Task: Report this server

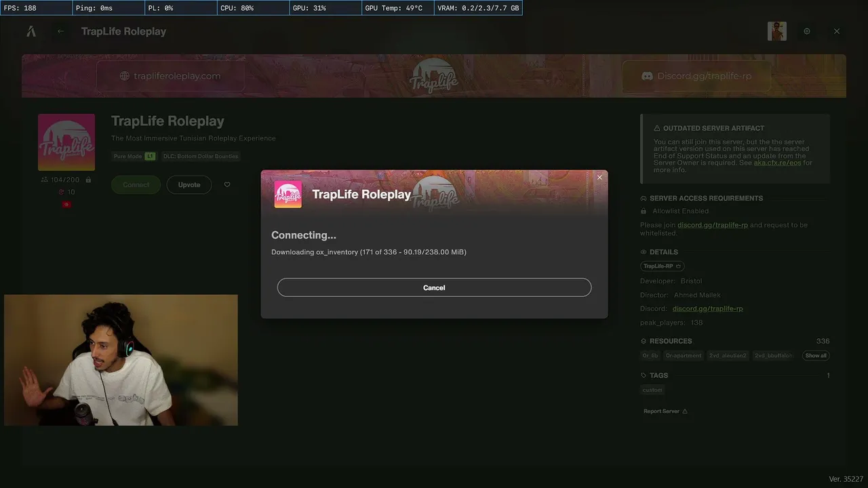Action: [665, 411]
